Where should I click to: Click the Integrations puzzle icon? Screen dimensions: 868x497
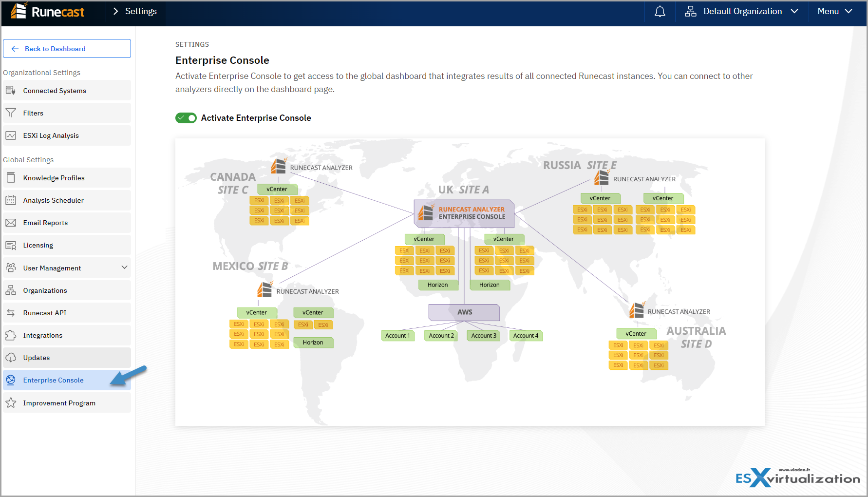click(x=11, y=335)
